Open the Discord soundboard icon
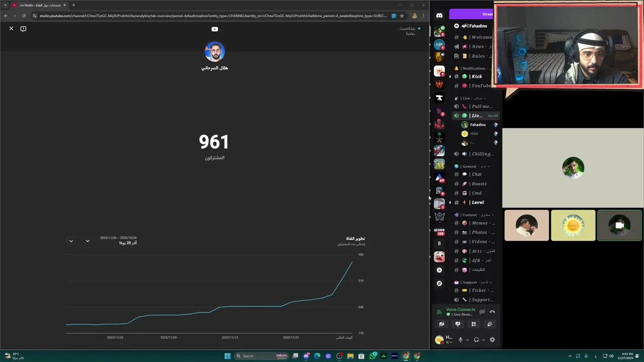The image size is (644, 362). coord(490,324)
